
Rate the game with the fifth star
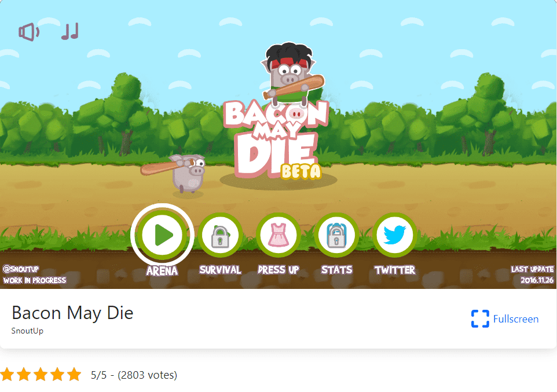[x=74, y=375]
